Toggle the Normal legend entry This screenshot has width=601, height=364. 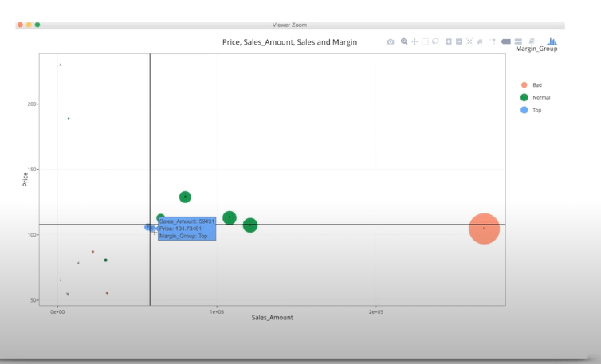click(535, 97)
